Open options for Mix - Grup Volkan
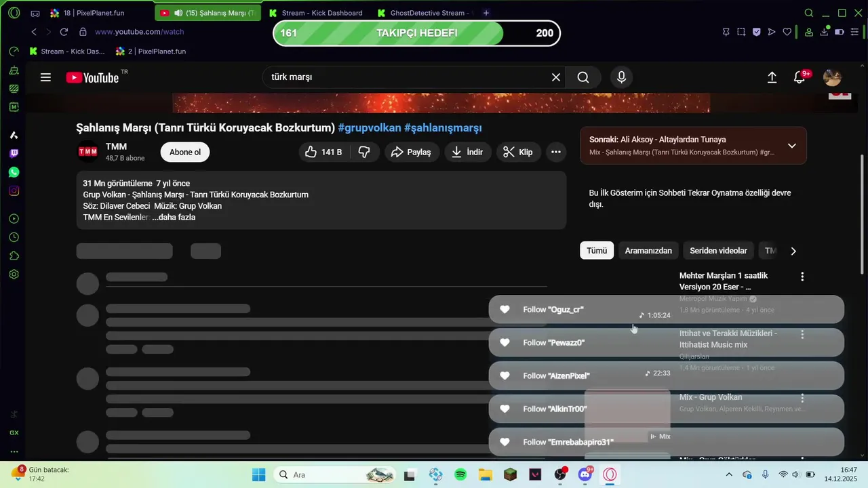 pyautogui.click(x=802, y=398)
